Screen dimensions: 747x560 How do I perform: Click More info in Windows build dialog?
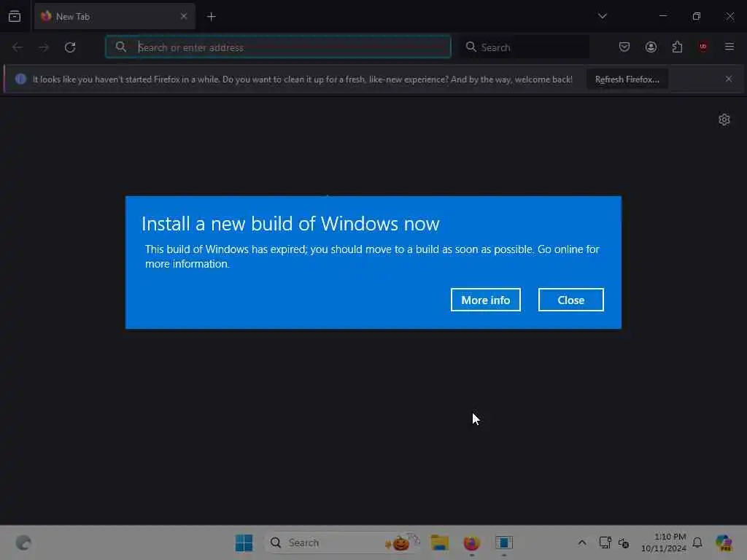485,300
